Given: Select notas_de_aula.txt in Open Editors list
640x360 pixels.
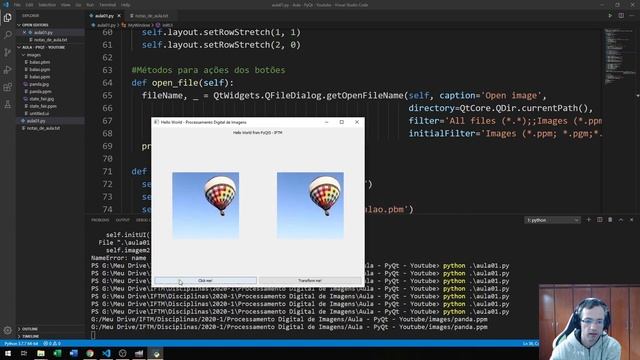Looking at the screenshot, I should [x=50, y=40].
